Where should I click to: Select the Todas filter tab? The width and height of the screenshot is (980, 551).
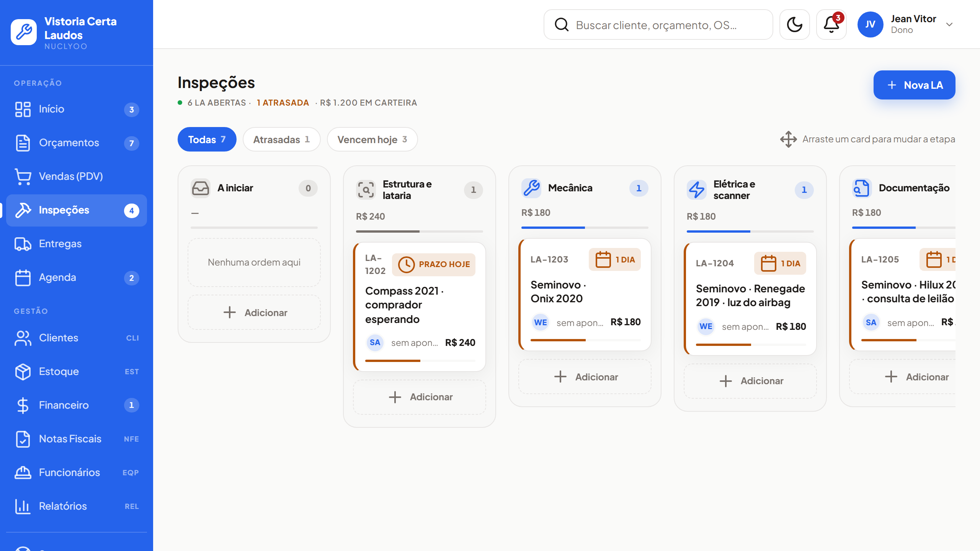(x=207, y=139)
